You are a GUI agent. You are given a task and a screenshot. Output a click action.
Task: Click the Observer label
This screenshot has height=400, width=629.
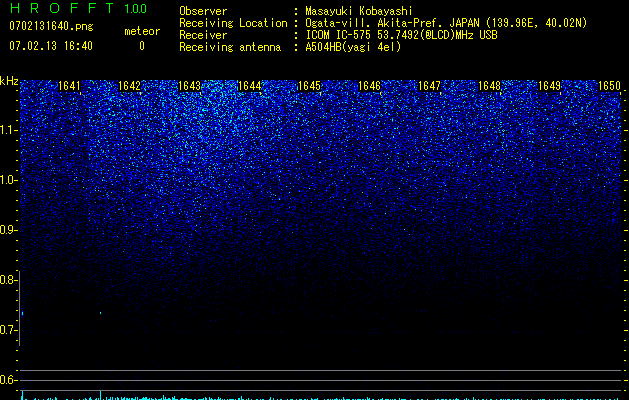tap(203, 11)
